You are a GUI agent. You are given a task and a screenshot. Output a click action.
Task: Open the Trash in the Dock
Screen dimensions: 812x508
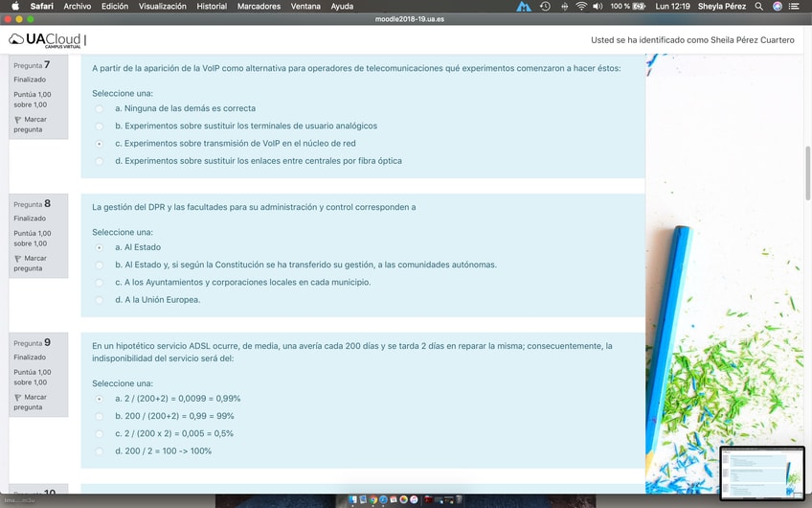(x=459, y=499)
